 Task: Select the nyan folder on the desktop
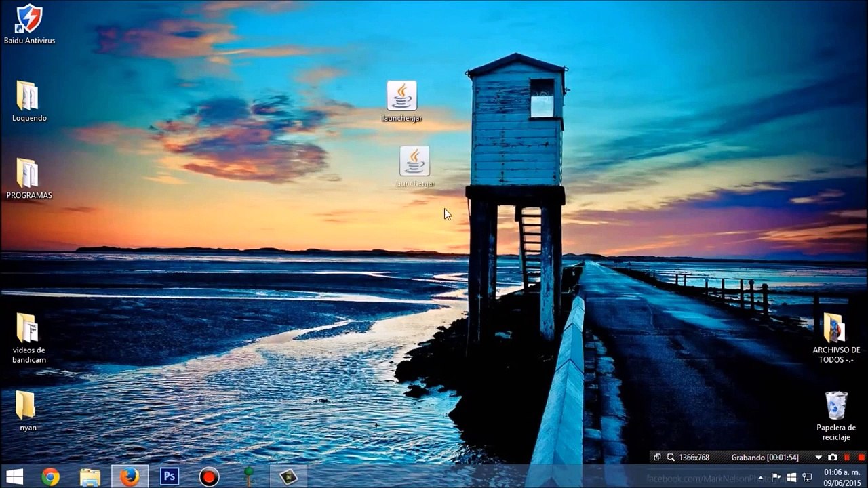point(26,405)
